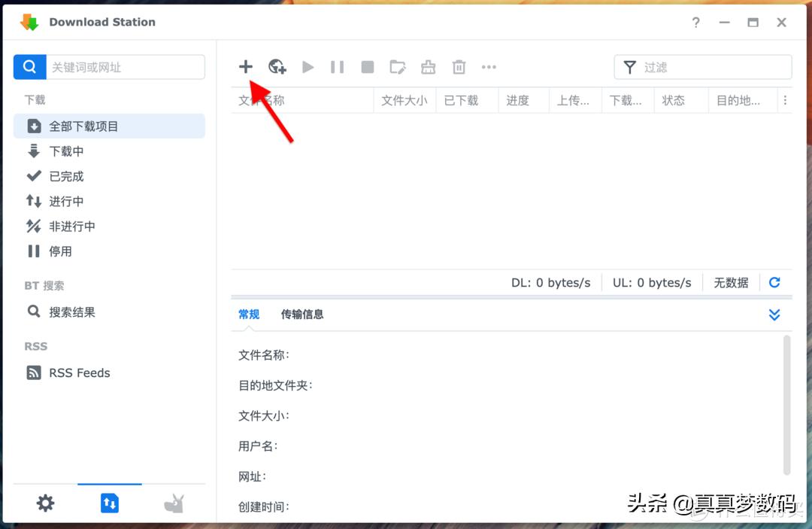Open the URL add (globe) icon in the toolbar
The height and width of the screenshot is (529, 812).
coord(277,67)
